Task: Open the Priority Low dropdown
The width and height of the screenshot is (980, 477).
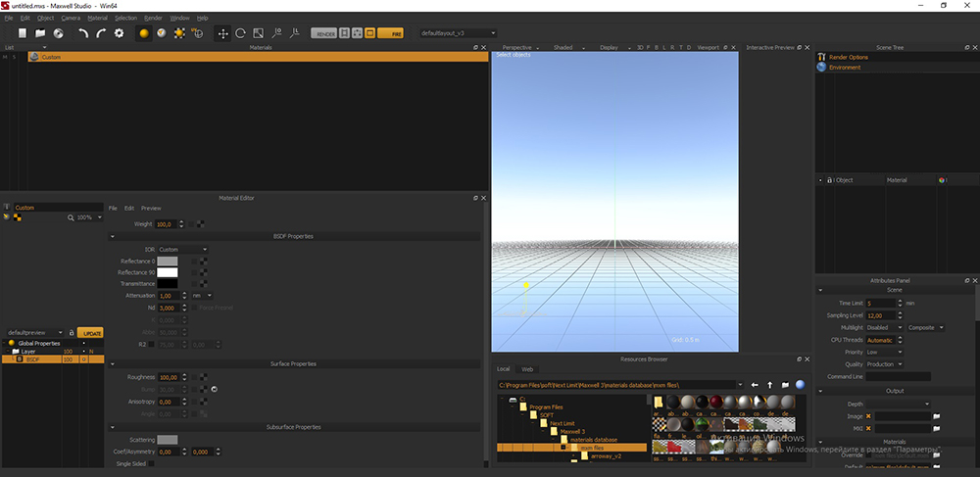Action: (884, 353)
